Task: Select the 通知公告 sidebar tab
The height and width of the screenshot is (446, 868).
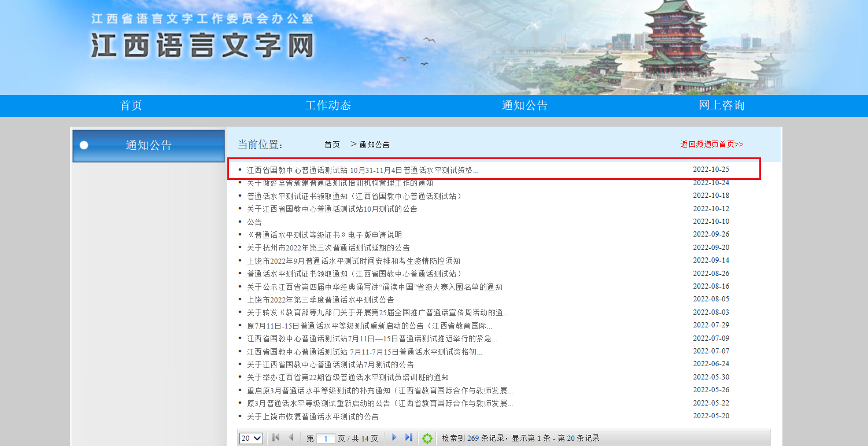Action: tap(149, 146)
